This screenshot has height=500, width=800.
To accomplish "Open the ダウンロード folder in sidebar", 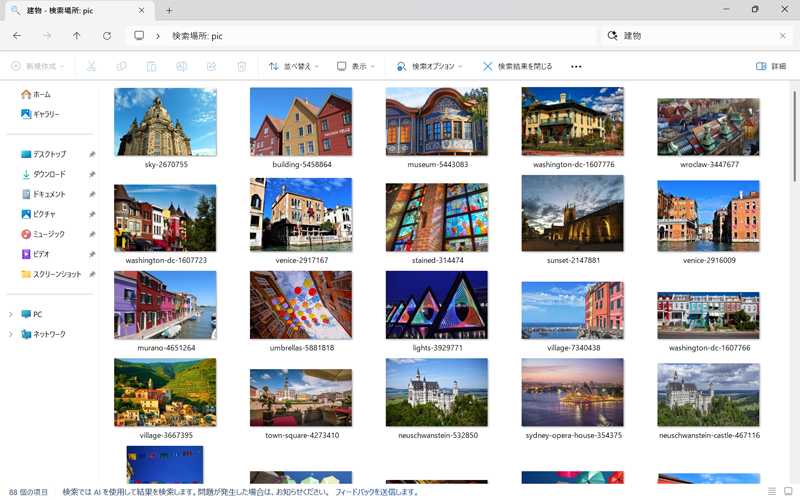I will pos(49,174).
